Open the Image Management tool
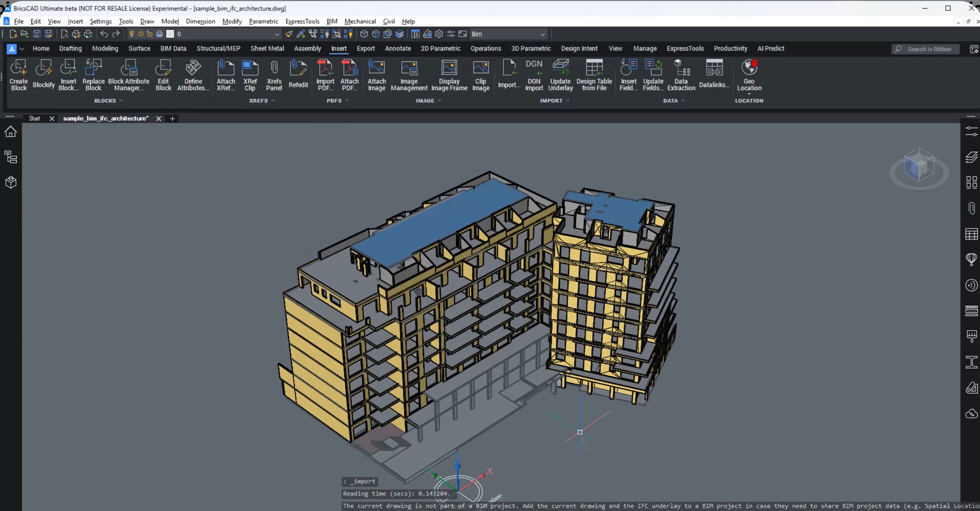The height and width of the screenshot is (511, 980). (409, 74)
